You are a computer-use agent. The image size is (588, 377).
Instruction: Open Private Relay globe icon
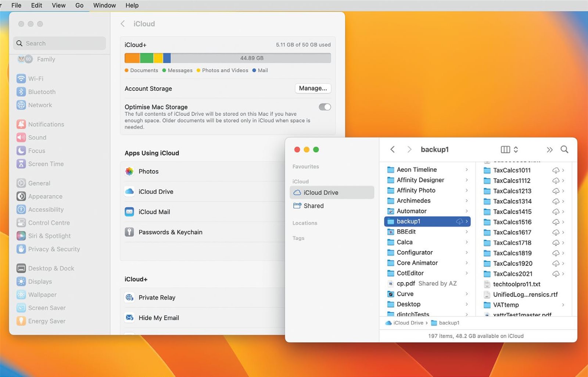(129, 297)
